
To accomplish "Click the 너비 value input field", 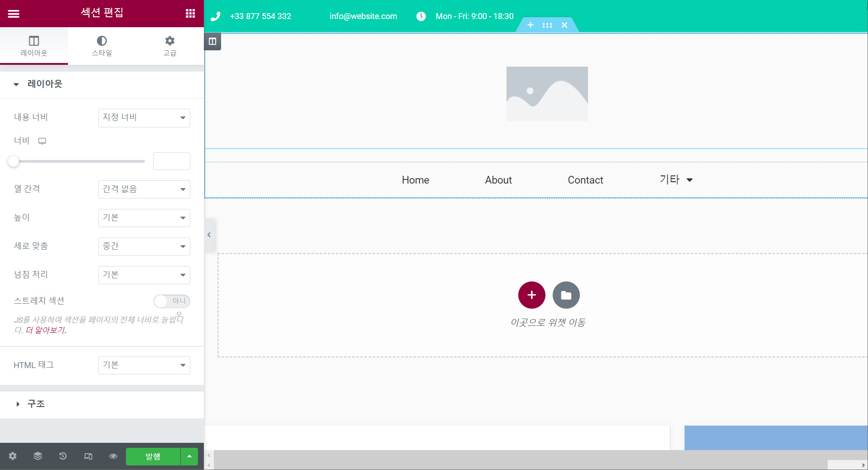I will (172, 161).
